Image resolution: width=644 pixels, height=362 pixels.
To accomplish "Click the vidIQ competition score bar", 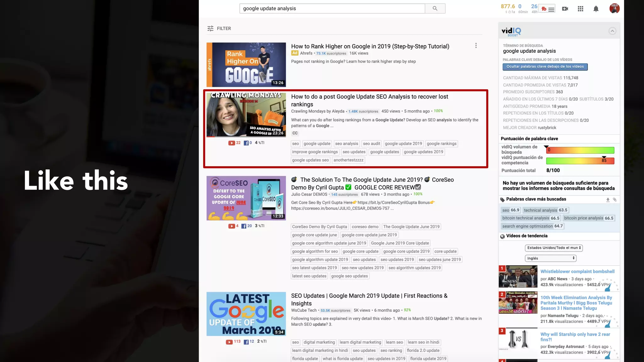I will pos(580,161).
